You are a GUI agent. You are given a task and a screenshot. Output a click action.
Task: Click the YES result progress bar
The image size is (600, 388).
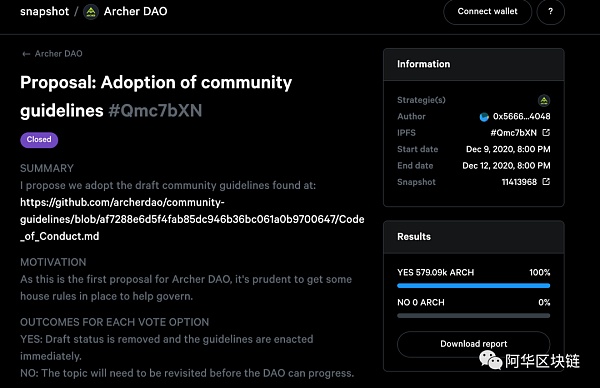pos(473,285)
